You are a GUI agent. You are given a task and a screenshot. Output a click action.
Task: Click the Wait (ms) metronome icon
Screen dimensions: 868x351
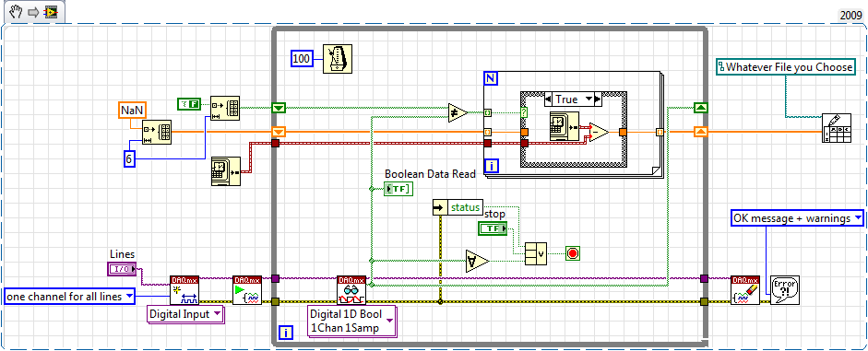[337, 58]
